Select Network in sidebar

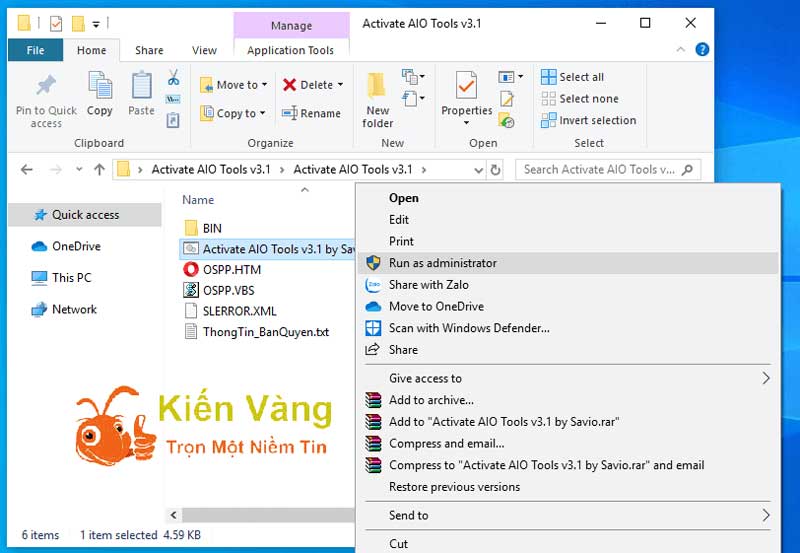point(64,309)
